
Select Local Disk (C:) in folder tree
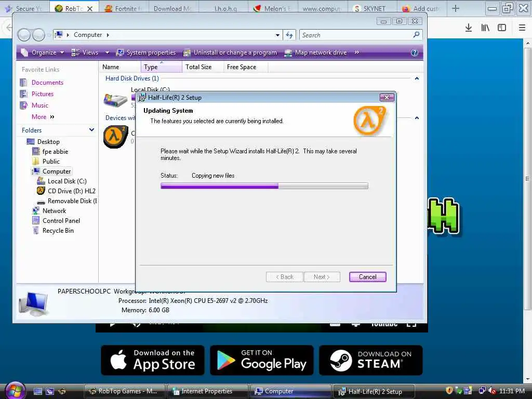point(67,181)
